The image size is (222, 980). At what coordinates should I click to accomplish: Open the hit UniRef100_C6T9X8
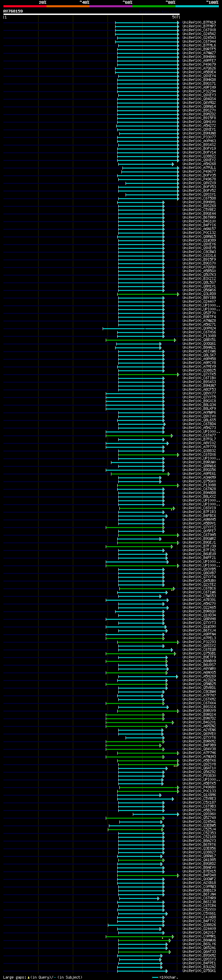(x=199, y=30)
